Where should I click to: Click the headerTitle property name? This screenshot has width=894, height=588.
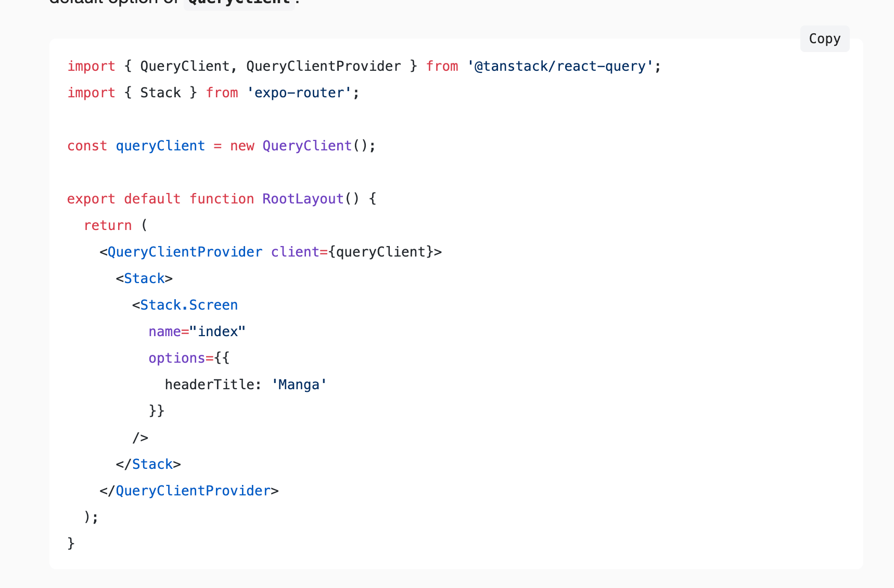(209, 385)
